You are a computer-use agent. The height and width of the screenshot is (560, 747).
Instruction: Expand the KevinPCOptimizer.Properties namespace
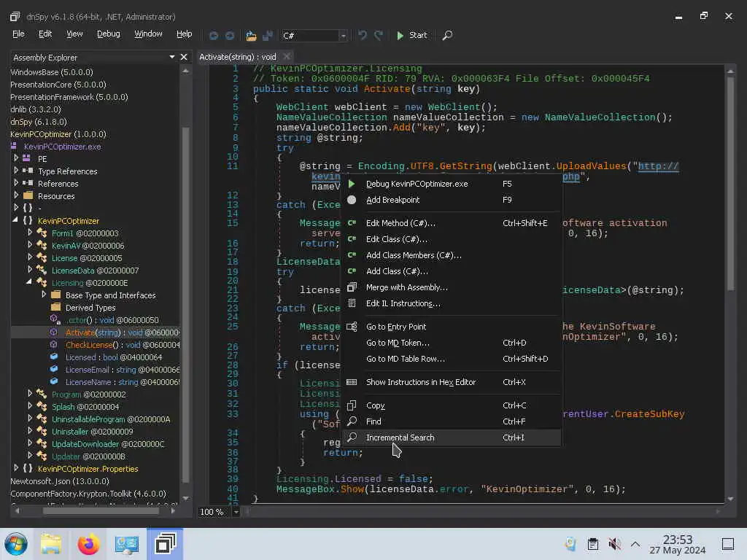(x=16, y=468)
